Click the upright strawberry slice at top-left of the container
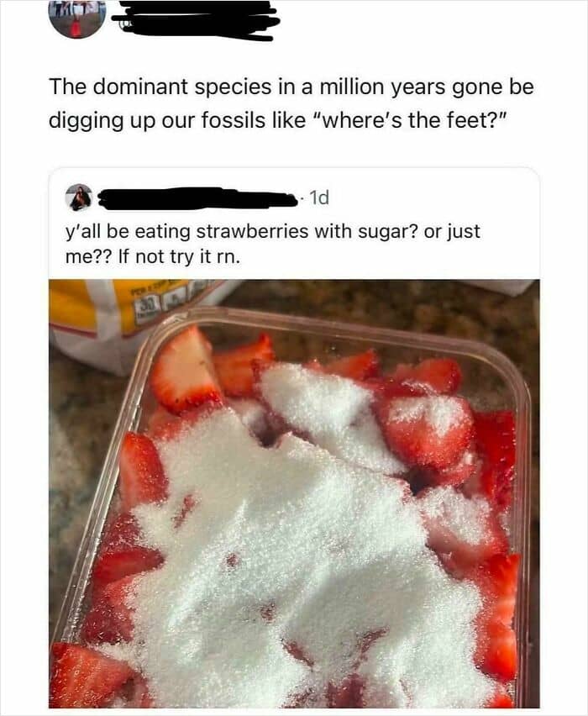The width and height of the screenshot is (588, 716). click(185, 370)
